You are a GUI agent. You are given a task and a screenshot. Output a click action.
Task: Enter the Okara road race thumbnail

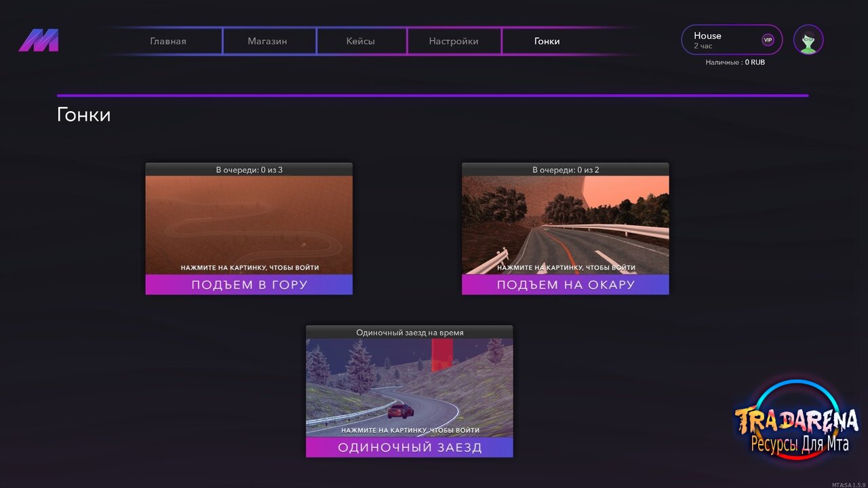click(x=566, y=225)
